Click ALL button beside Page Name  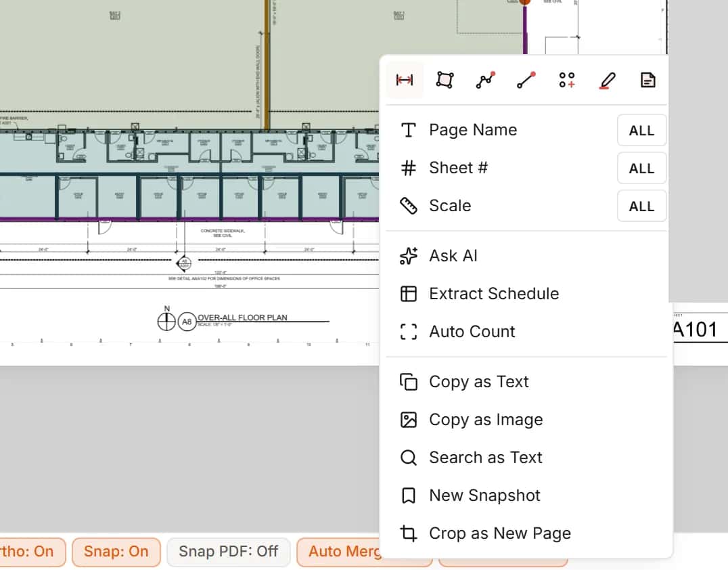[x=641, y=131]
